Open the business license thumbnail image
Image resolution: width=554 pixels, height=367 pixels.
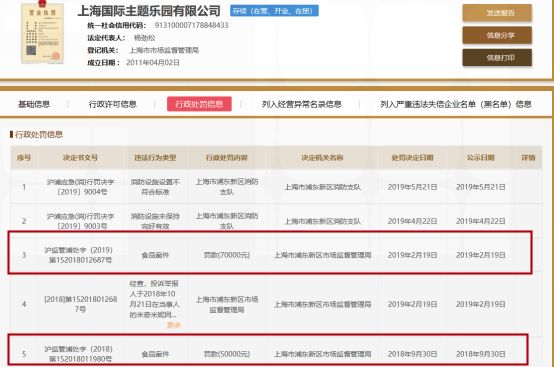click(x=42, y=33)
